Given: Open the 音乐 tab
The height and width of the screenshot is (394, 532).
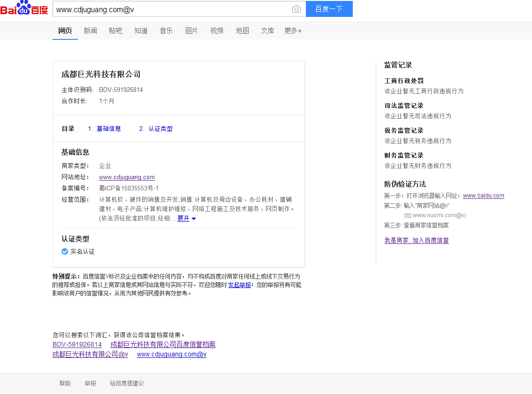Looking at the screenshot, I should (166, 31).
